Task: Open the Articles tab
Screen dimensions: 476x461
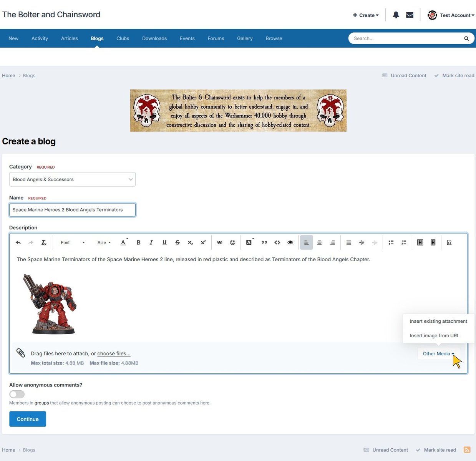Action: click(x=70, y=38)
